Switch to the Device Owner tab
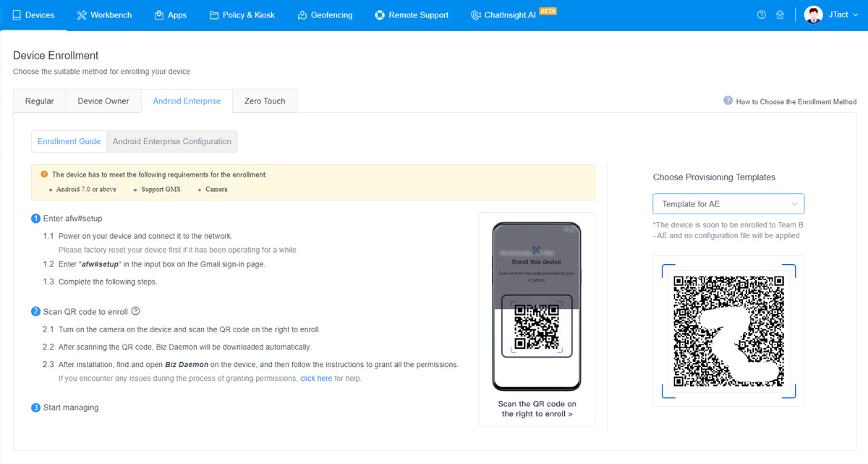868x464 pixels. pyautogui.click(x=103, y=101)
